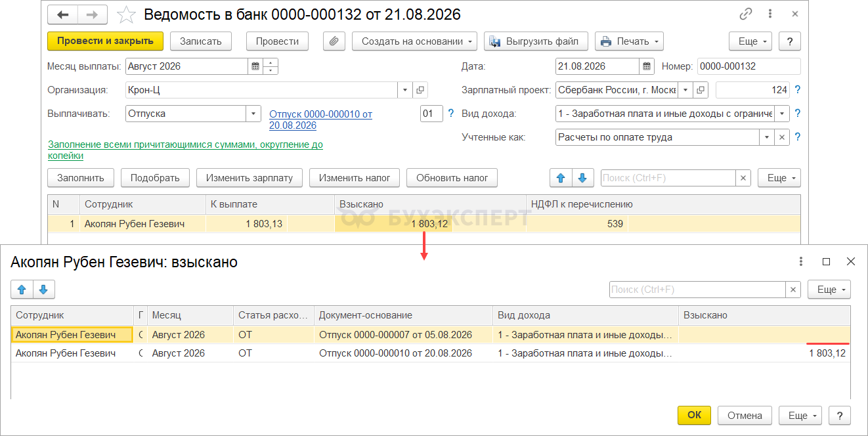Open the top toolbar Еще menu
Image resolution: width=868 pixels, height=436 pixels.
point(751,41)
